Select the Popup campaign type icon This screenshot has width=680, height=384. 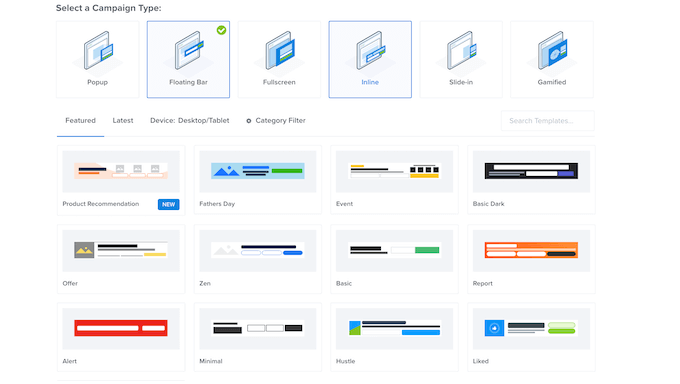pyautogui.click(x=98, y=51)
